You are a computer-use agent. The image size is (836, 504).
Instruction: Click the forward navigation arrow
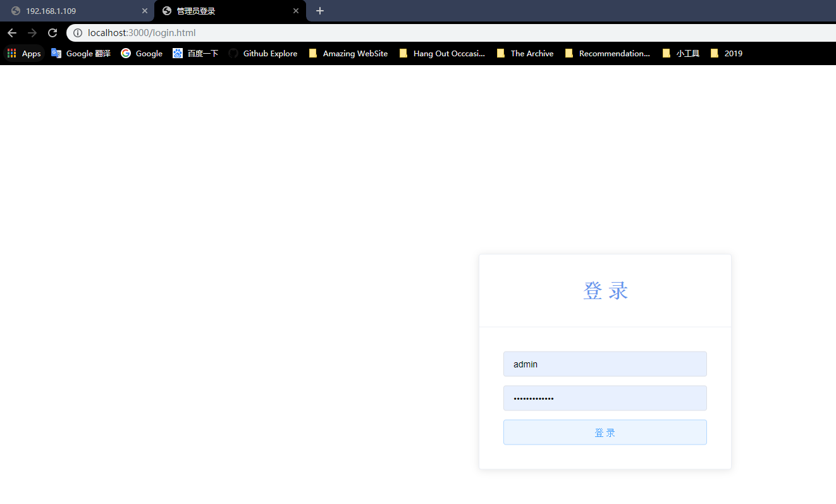[32, 33]
